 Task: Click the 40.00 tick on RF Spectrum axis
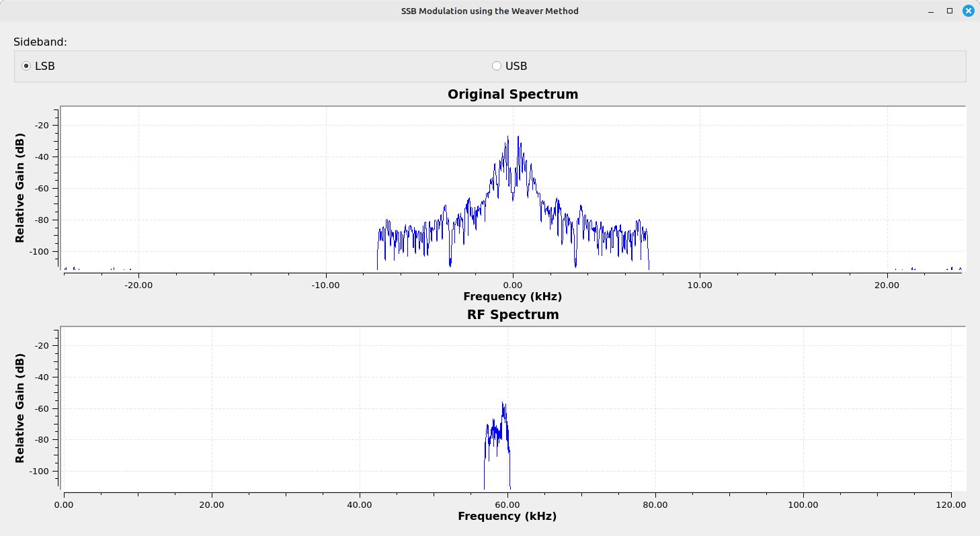tap(360, 504)
